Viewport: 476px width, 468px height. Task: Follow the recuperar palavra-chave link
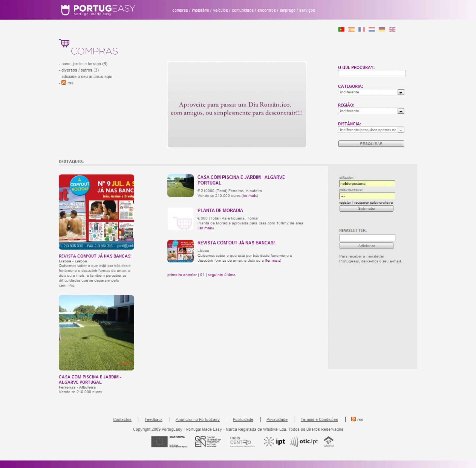tap(373, 203)
